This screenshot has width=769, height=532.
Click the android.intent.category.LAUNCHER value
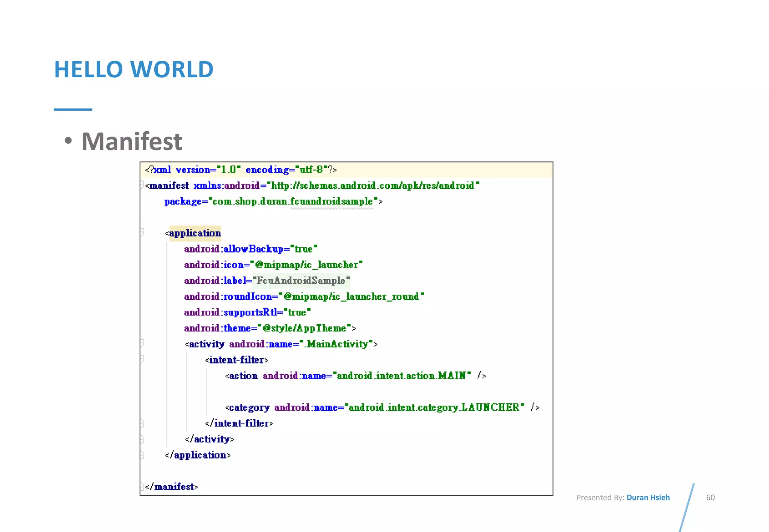pyautogui.click(x=434, y=407)
